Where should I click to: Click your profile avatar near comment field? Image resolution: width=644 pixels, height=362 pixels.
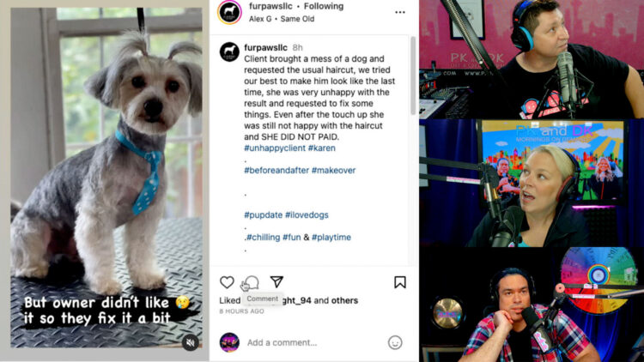click(x=229, y=342)
